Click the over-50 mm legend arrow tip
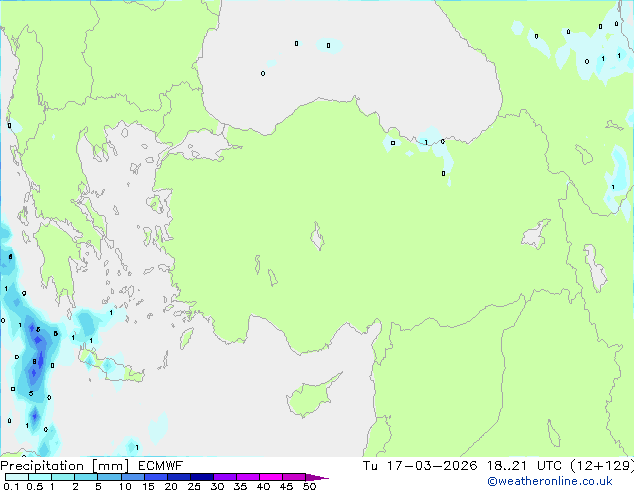This screenshot has width=634, height=490. click(x=317, y=477)
